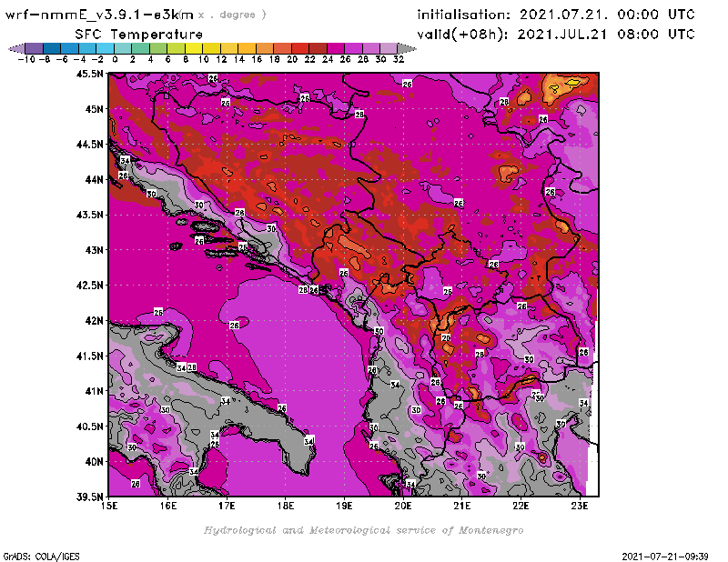Click the '20E' longitude axis label
This screenshot has height=562, width=728.
(x=403, y=506)
